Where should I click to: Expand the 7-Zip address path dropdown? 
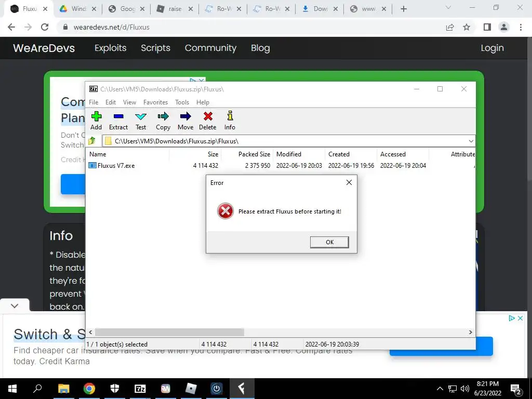[471, 141]
